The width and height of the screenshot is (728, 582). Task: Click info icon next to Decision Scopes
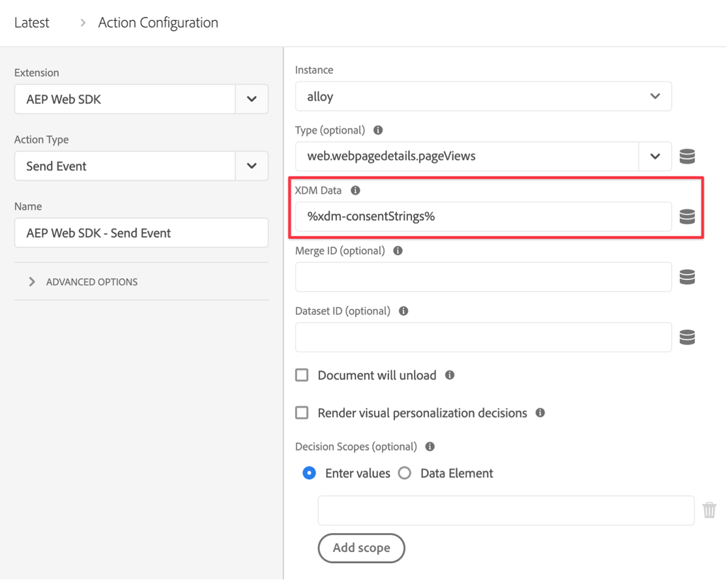[430, 447]
